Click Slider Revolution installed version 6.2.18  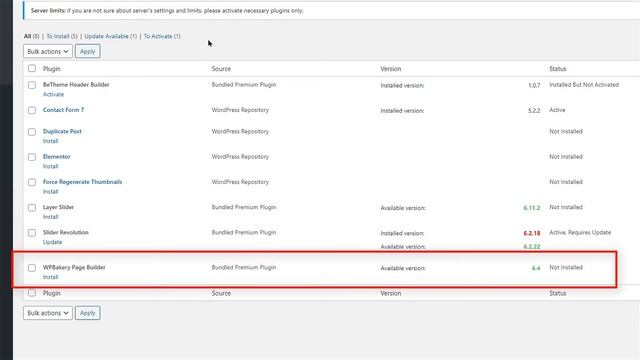point(532,233)
